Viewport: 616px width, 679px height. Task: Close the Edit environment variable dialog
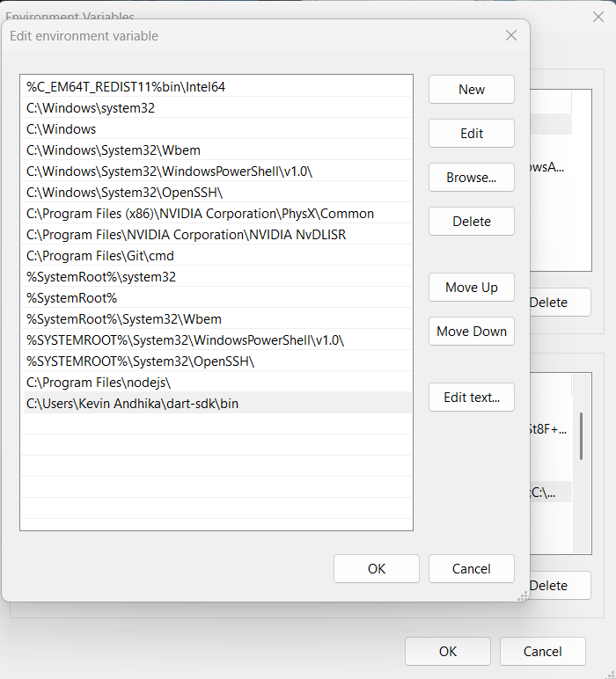coord(510,36)
